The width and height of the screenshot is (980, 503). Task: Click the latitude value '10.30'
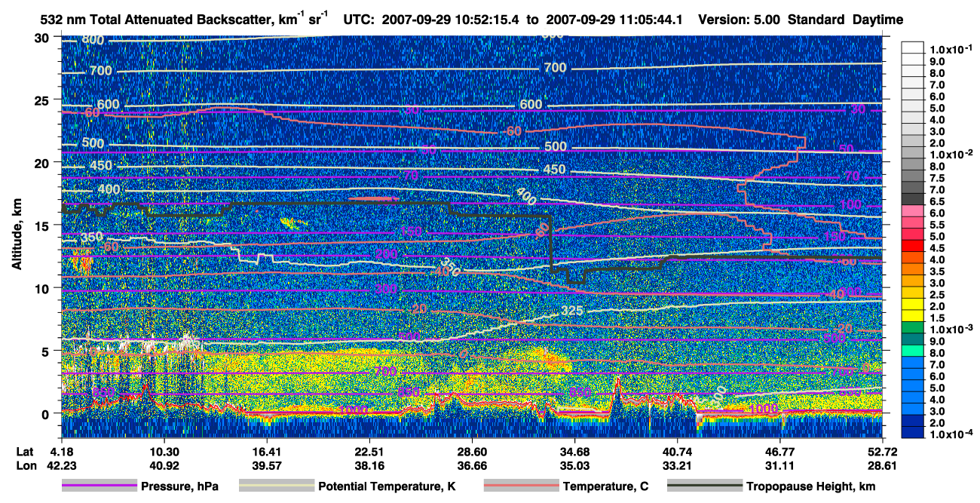coord(164,451)
